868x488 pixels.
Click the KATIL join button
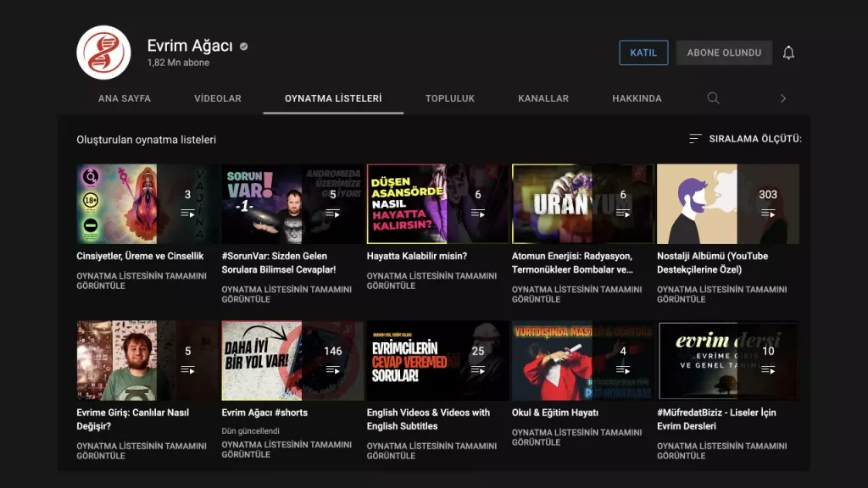pyautogui.click(x=643, y=53)
